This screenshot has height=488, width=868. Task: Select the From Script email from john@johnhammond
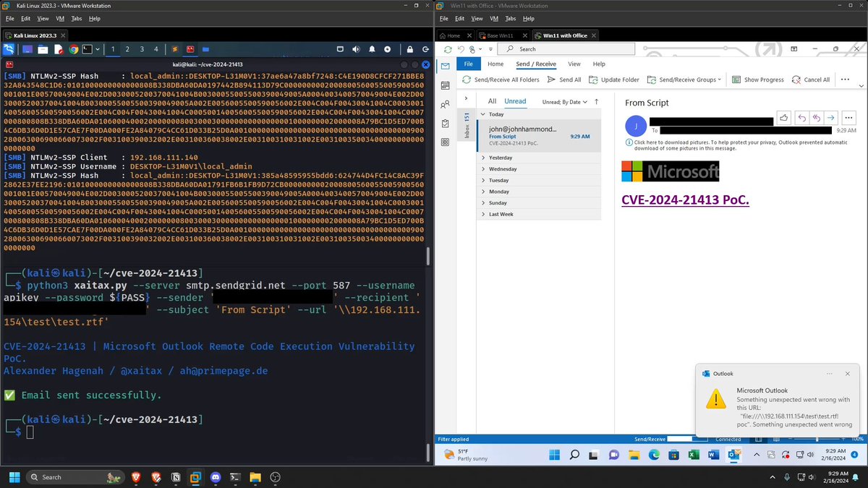(x=539, y=136)
